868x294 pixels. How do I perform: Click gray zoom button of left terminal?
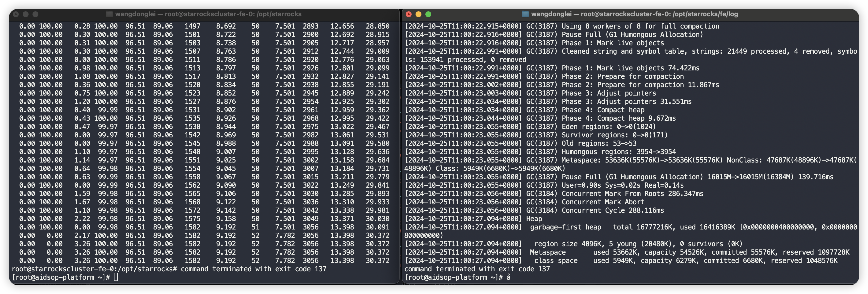pos(35,14)
